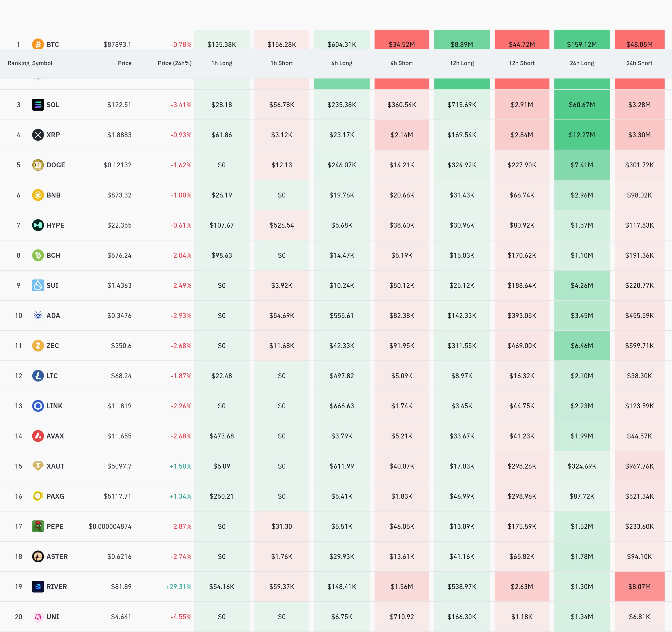Click the PEPE frog icon
The height and width of the screenshot is (632, 672).
38,526
